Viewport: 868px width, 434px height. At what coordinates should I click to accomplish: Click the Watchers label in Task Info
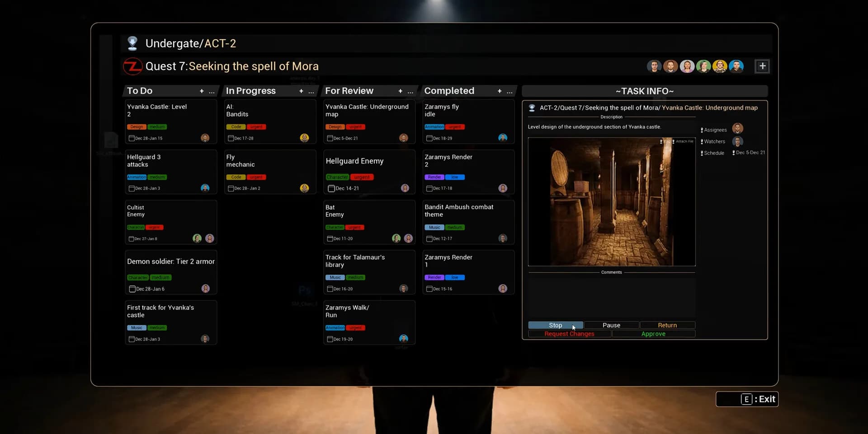tap(714, 142)
